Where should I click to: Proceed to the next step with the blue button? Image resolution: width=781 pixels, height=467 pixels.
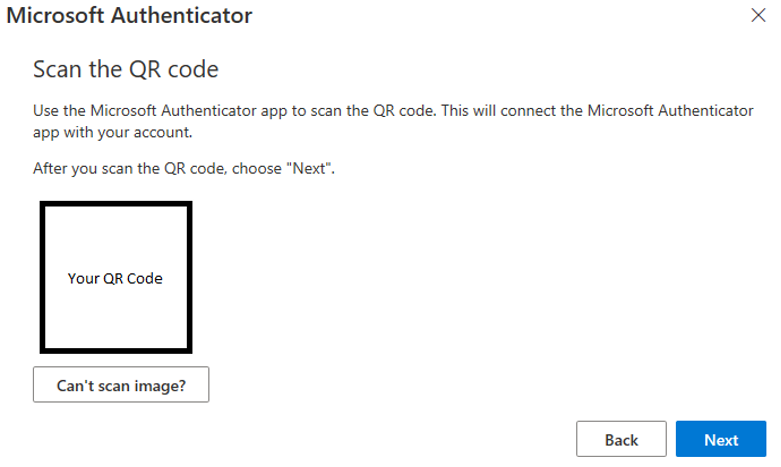click(721, 439)
